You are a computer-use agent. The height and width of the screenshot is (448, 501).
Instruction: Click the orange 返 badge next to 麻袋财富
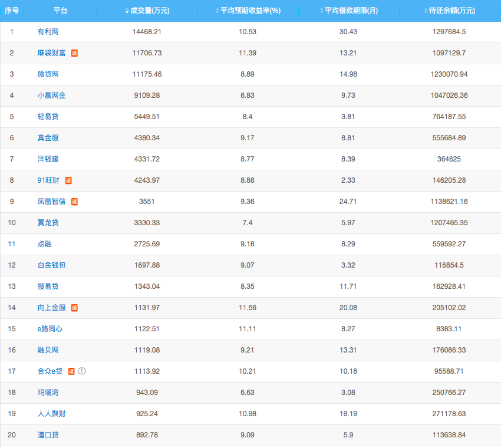74,53
